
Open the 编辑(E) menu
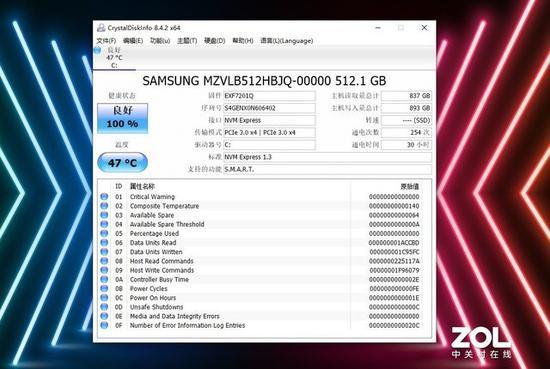click(x=133, y=41)
